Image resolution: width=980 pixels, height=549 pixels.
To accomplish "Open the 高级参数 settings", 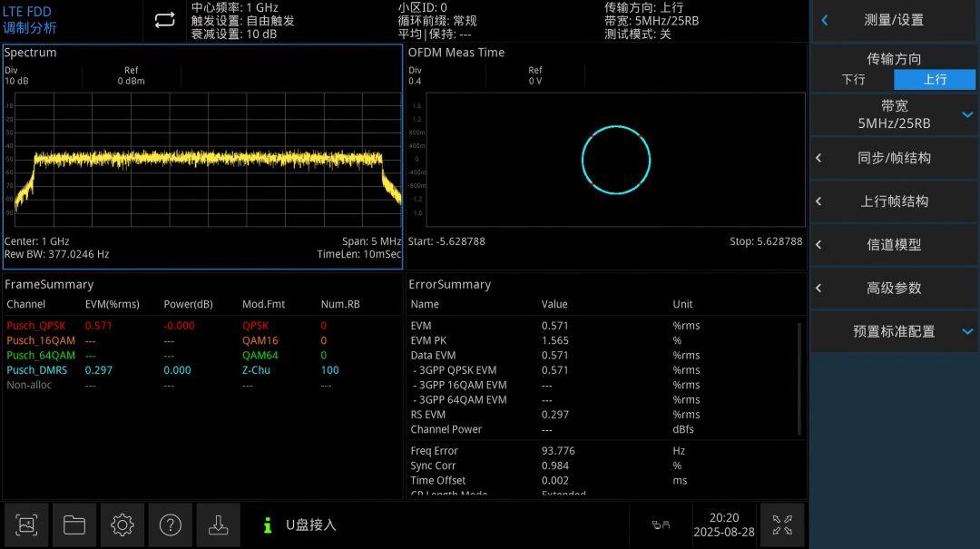I will pyautogui.click(x=894, y=289).
